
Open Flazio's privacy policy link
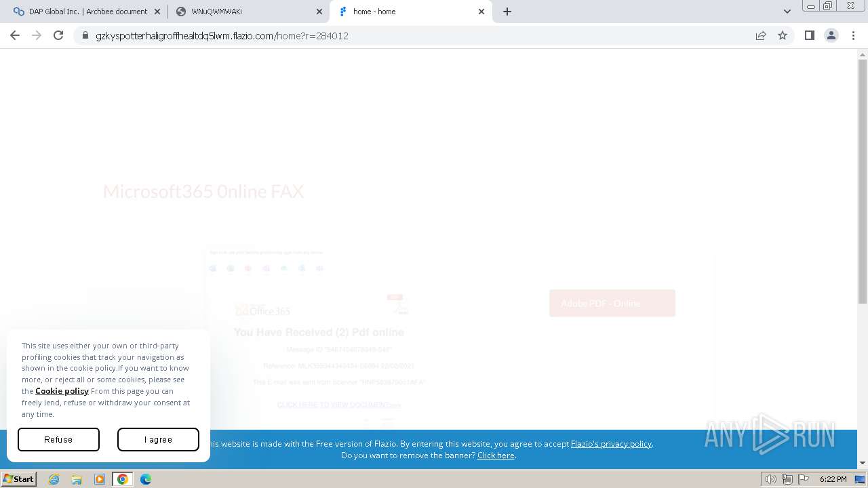[611, 444]
